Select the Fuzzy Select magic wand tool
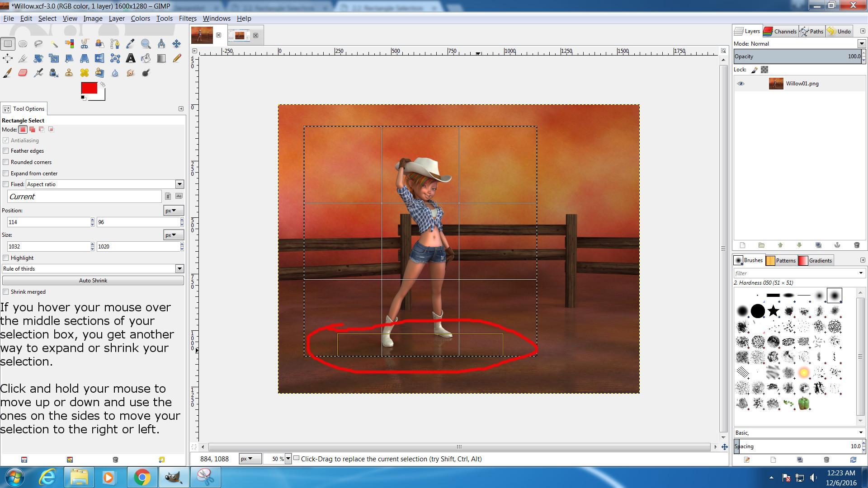The width and height of the screenshot is (868, 488). pyautogui.click(x=54, y=44)
